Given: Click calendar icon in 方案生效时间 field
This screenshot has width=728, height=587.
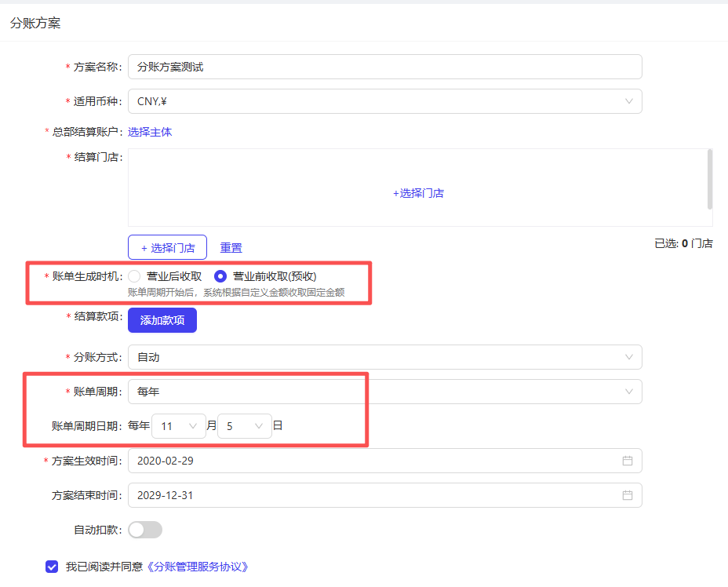Looking at the screenshot, I should tap(627, 461).
